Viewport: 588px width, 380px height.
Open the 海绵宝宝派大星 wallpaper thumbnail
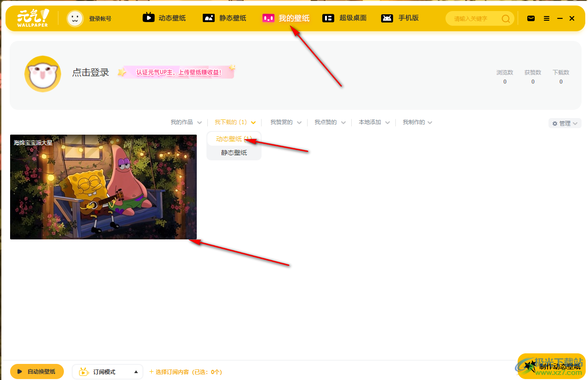(103, 187)
